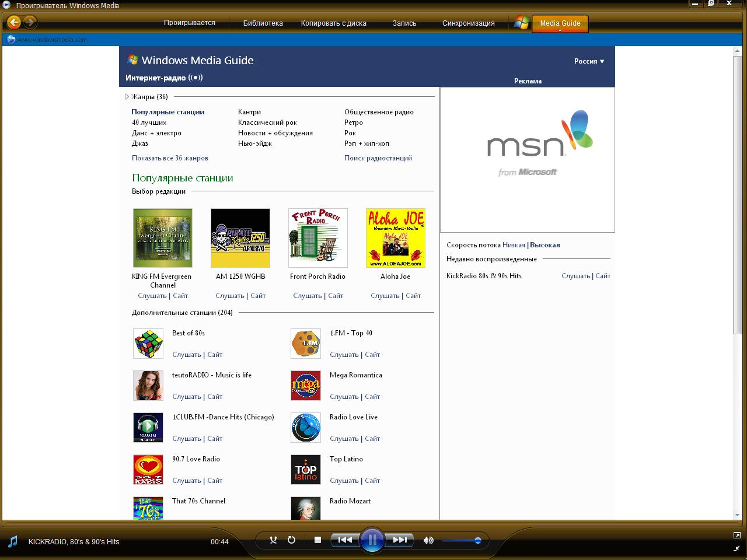Mute the sound with the speaker icon
This screenshot has width=747, height=560.
point(428,540)
